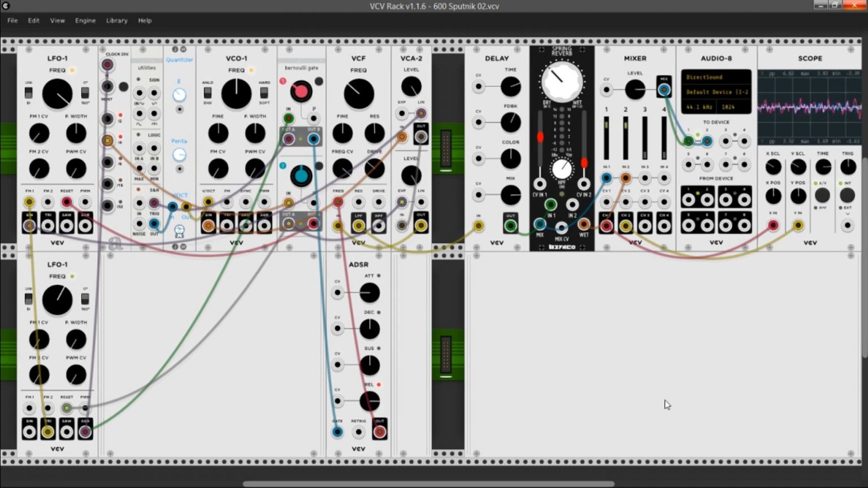Toggle the SCOPE INT/EXT trigger button
This screenshot has width=868, height=488.
[847, 195]
